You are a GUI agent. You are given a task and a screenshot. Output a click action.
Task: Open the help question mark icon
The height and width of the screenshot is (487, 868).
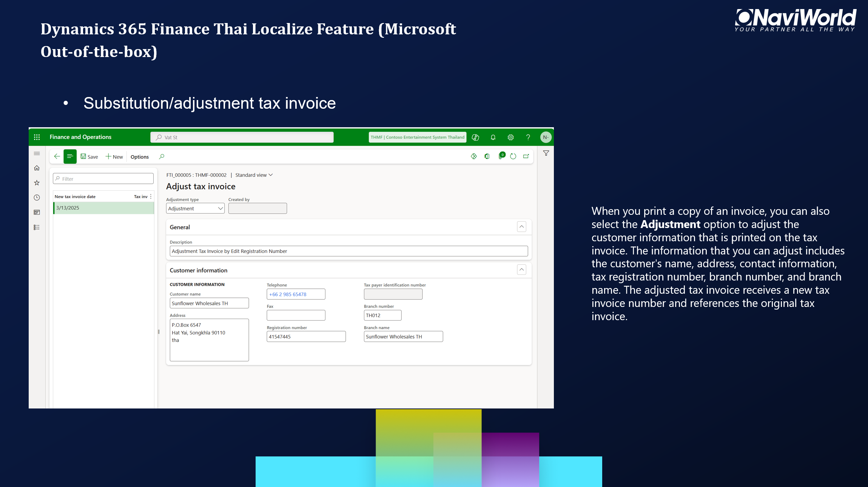coord(528,137)
